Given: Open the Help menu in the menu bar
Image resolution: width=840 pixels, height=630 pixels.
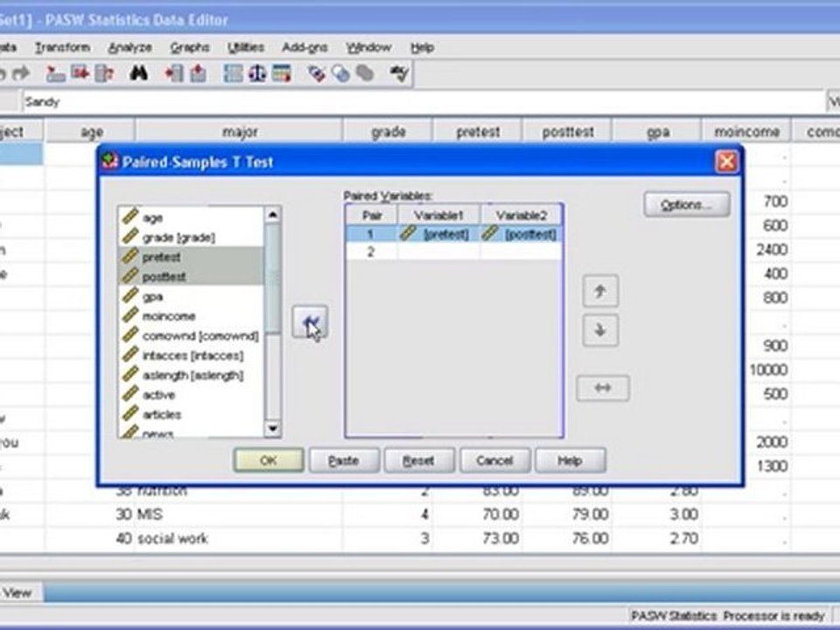Looking at the screenshot, I should point(422,47).
